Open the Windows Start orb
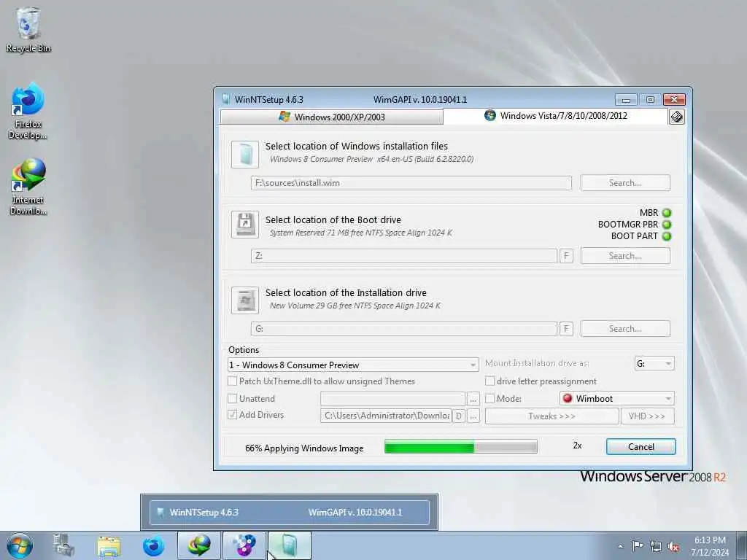The height and width of the screenshot is (560, 747). 20,545
